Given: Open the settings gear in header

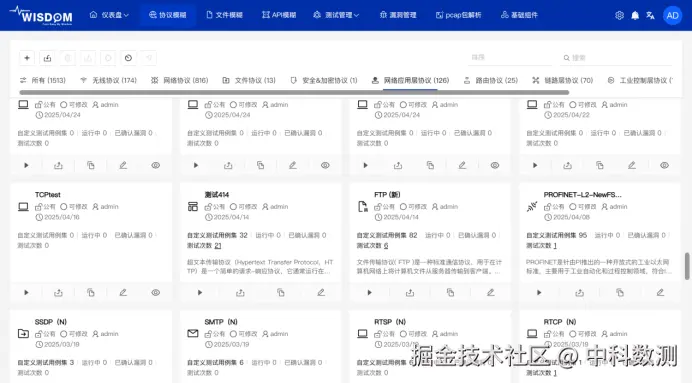Looking at the screenshot, I should pyautogui.click(x=619, y=15).
